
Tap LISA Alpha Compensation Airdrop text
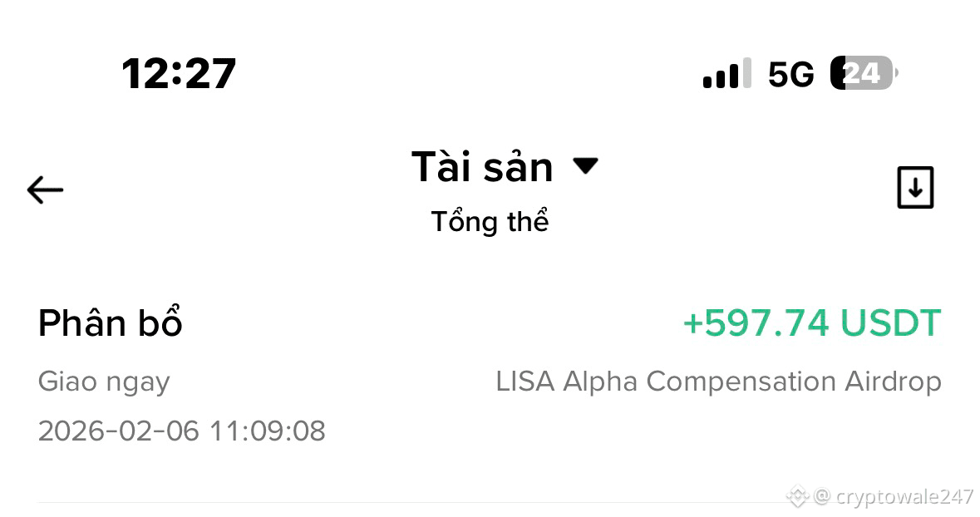click(x=719, y=382)
